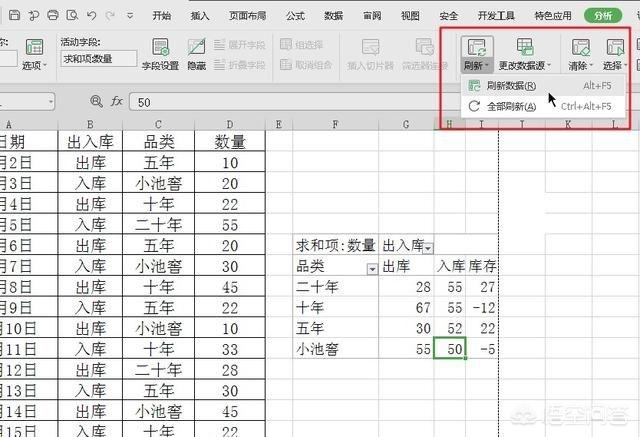Open the 开始 ribbon tab

(x=161, y=16)
